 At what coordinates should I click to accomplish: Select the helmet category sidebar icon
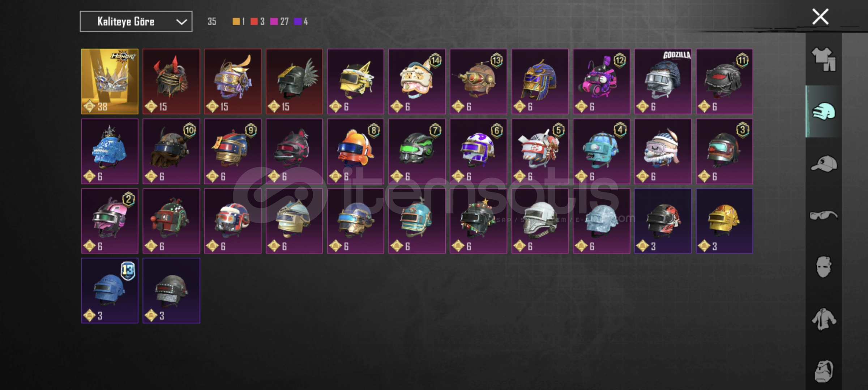click(x=824, y=112)
